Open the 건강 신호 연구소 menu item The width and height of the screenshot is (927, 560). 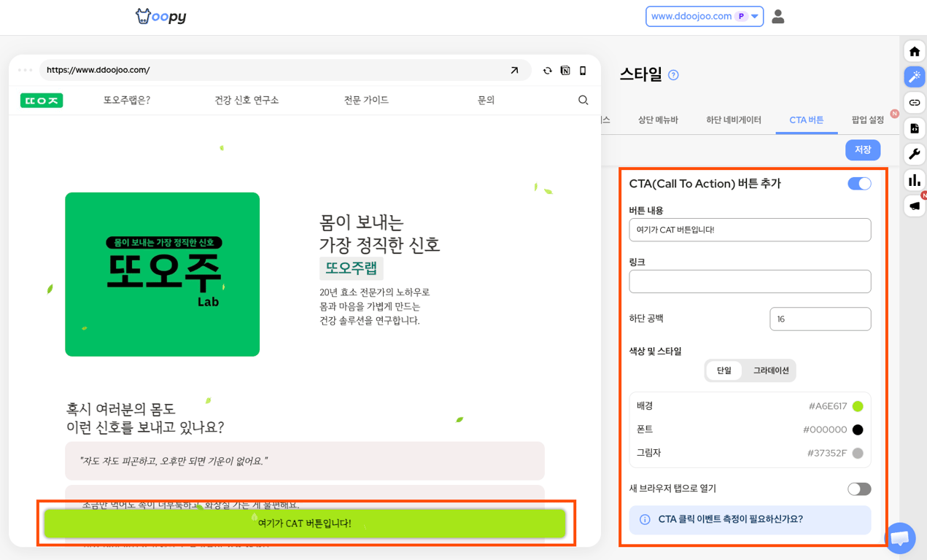pyautogui.click(x=247, y=100)
